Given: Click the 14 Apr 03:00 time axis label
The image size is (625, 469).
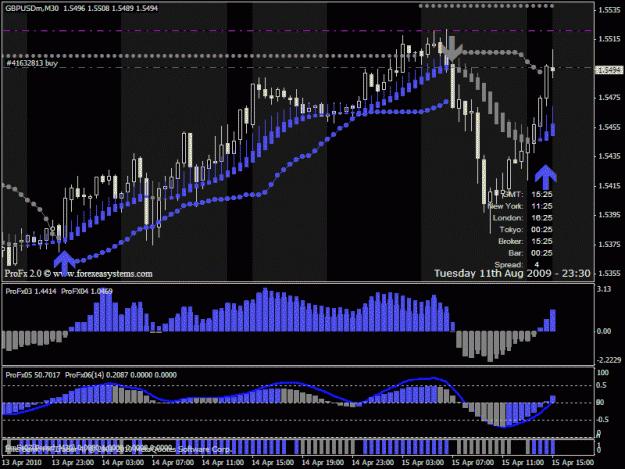Looking at the screenshot, I should coord(123,463).
